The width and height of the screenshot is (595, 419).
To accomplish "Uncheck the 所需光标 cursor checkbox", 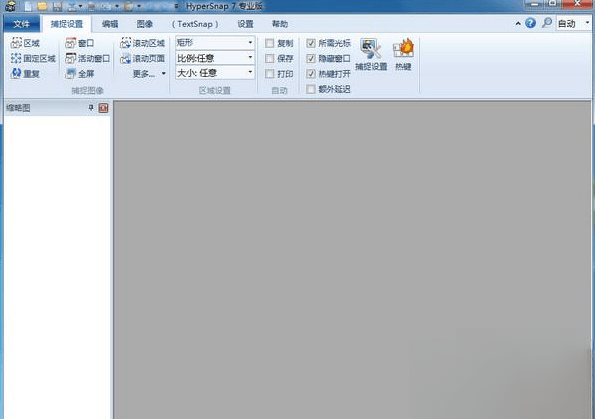I will coord(311,43).
